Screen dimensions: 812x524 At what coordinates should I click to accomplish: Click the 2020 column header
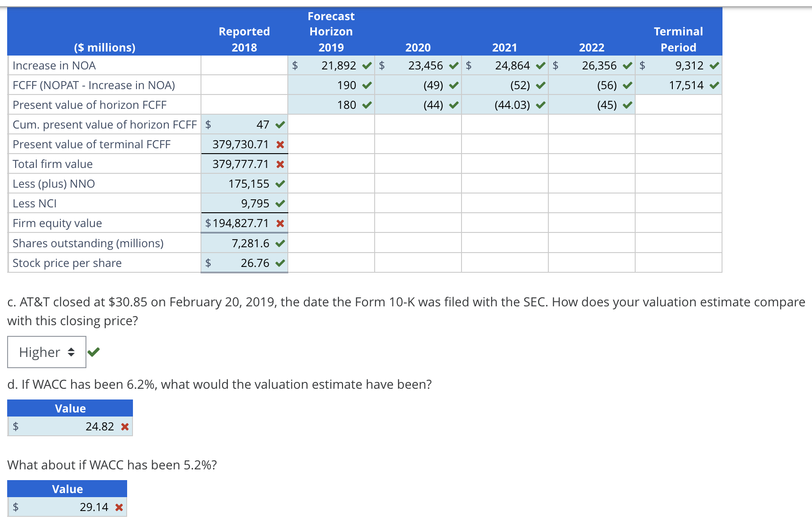click(x=418, y=47)
